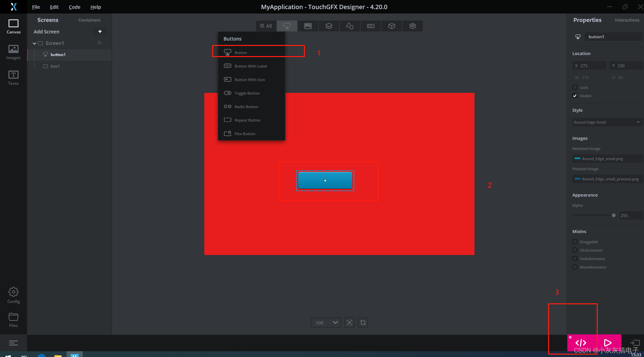Open the Pressed Image selector

pyautogui.click(x=607, y=179)
